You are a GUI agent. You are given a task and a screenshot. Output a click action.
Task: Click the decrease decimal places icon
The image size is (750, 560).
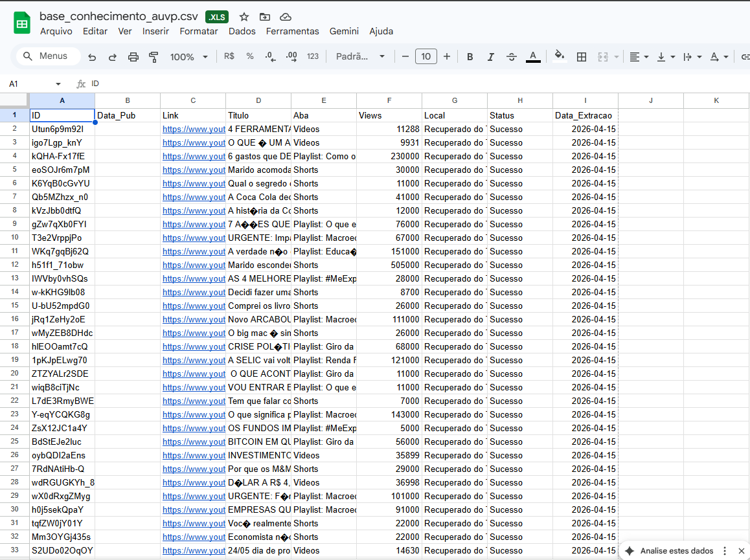(270, 56)
